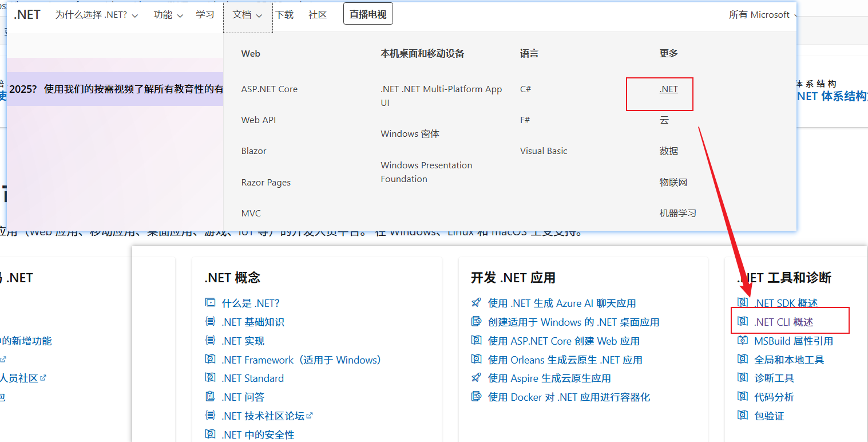Image resolution: width=868 pixels, height=442 pixels.
Task: Open ASP.NET Core docs link
Action: pyautogui.click(x=269, y=89)
